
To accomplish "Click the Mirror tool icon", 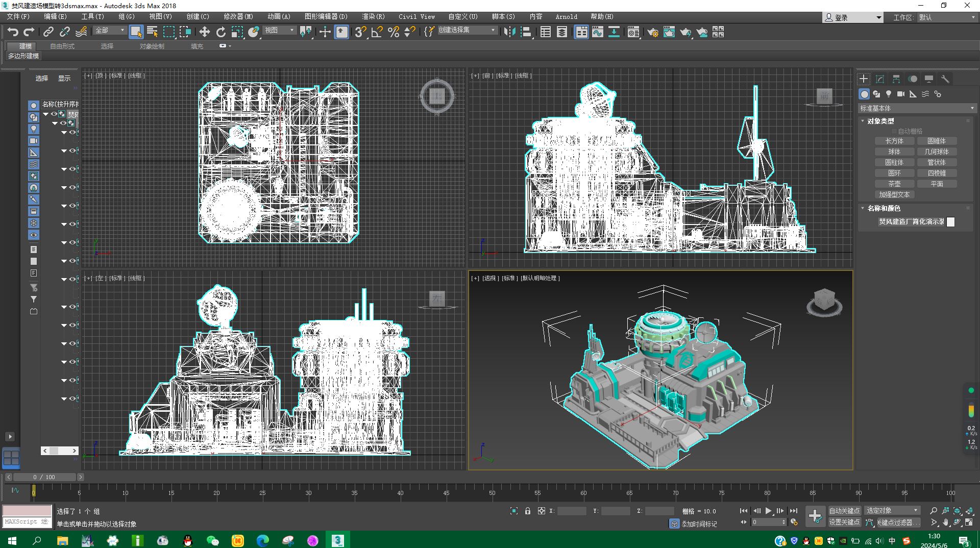I will click(509, 32).
